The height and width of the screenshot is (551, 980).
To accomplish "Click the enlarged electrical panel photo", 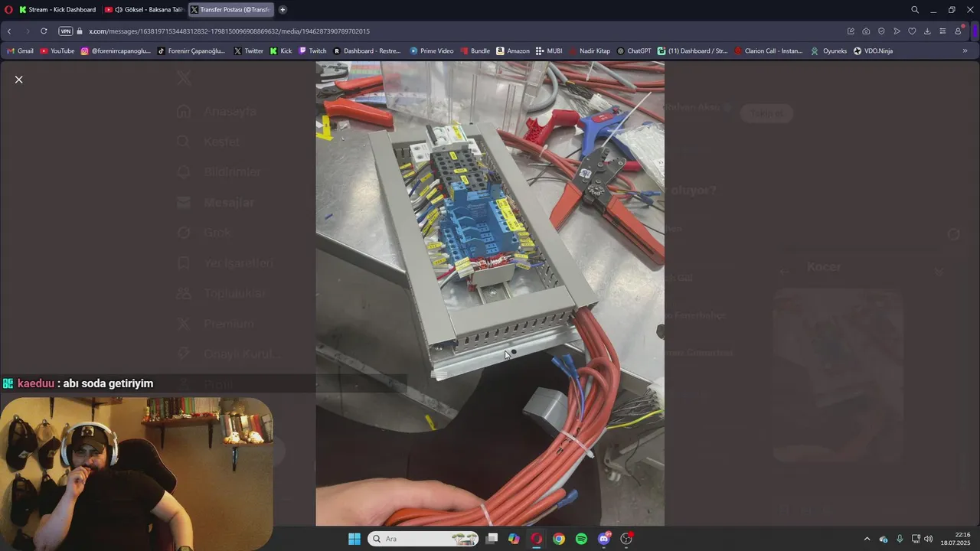I will click(490, 294).
